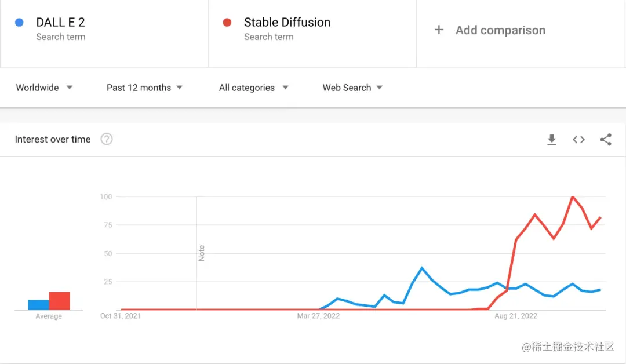
Task: Edit the Stable Diffusion search term
Action: (287, 23)
